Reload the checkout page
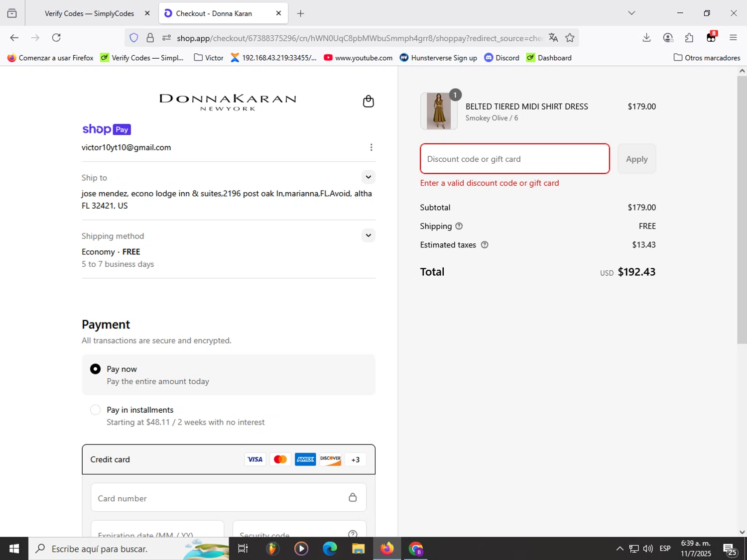 click(x=56, y=38)
